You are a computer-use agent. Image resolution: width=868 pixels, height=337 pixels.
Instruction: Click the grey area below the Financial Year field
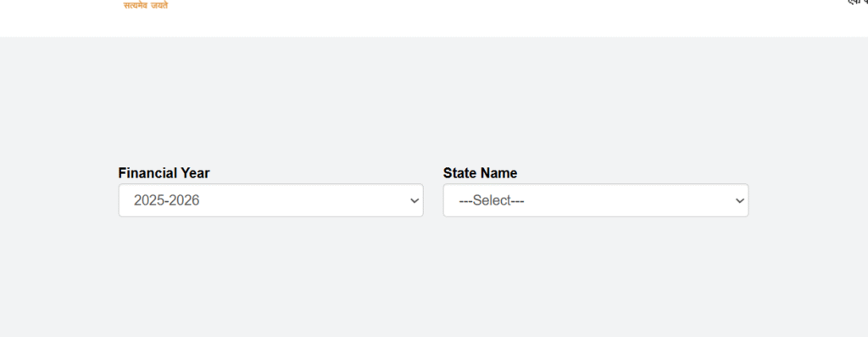pyautogui.click(x=270, y=272)
